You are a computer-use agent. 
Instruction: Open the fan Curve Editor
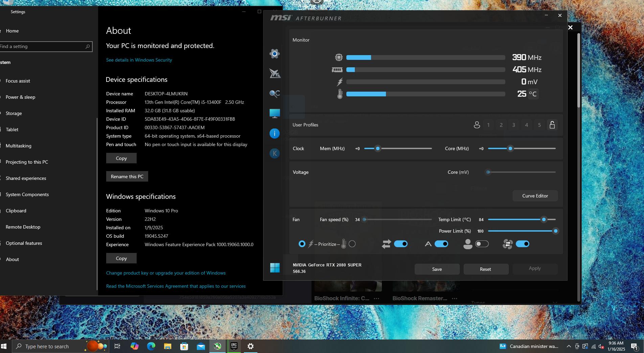click(535, 196)
